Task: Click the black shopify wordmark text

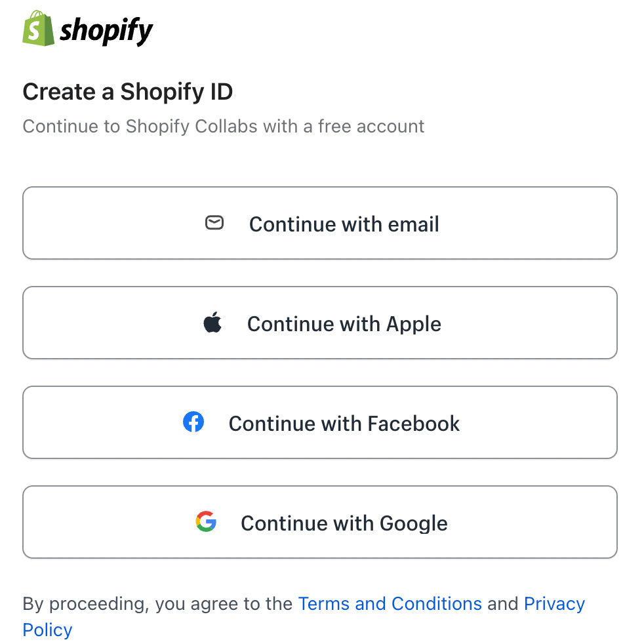Action: (106, 31)
